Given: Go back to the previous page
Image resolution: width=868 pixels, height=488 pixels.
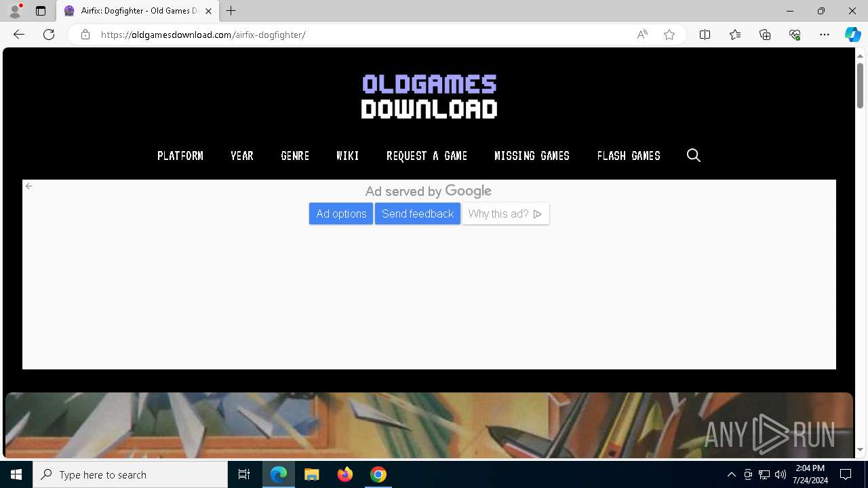Looking at the screenshot, I should click(19, 35).
